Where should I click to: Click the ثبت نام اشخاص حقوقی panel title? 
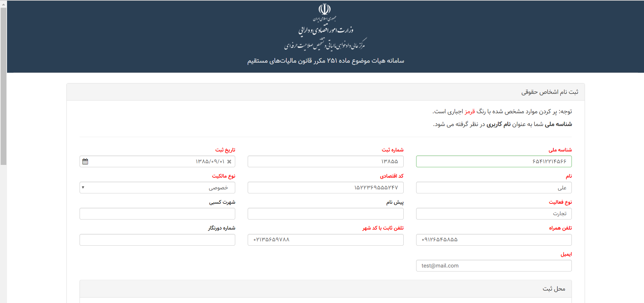pos(549,92)
